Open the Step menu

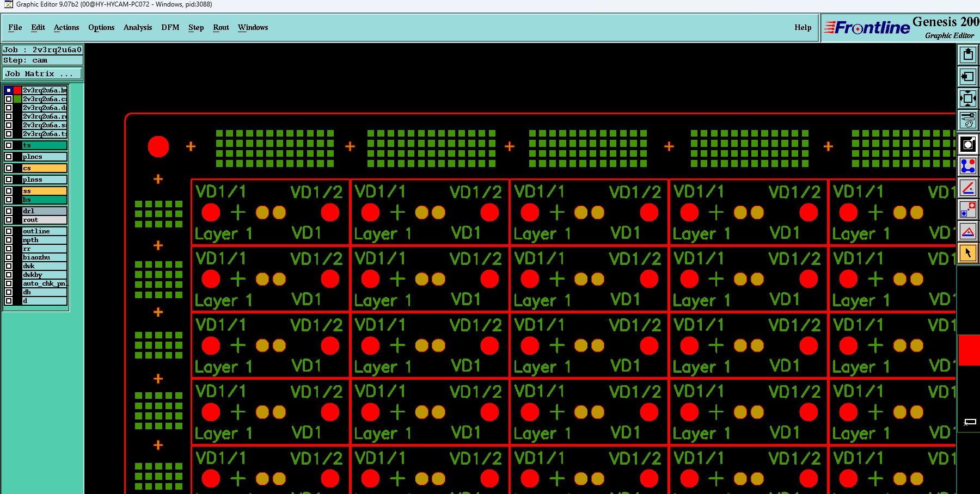[196, 27]
